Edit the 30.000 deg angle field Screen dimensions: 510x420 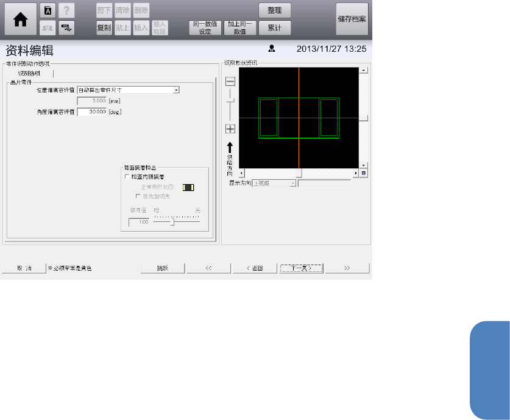(92, 112)
